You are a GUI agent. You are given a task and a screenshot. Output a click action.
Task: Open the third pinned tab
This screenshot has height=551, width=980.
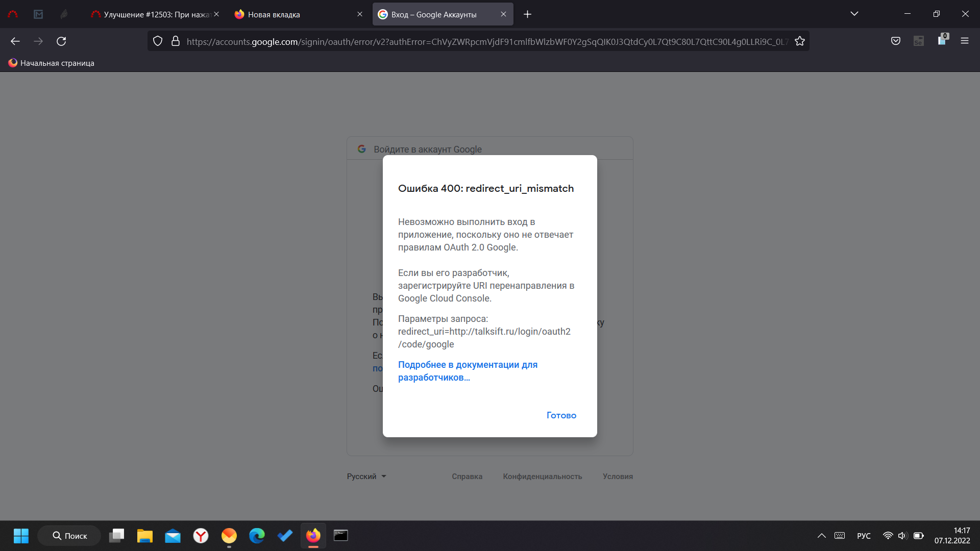(x=64, y=14)
